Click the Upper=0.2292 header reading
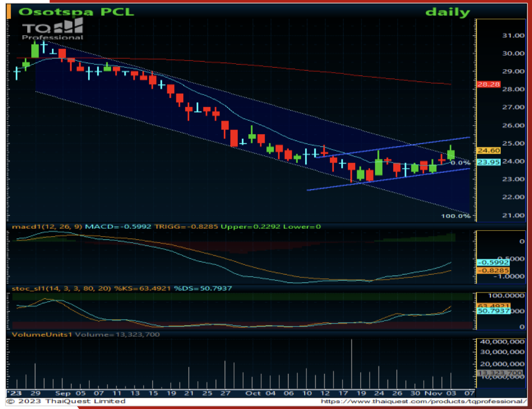 click(250, 227)
